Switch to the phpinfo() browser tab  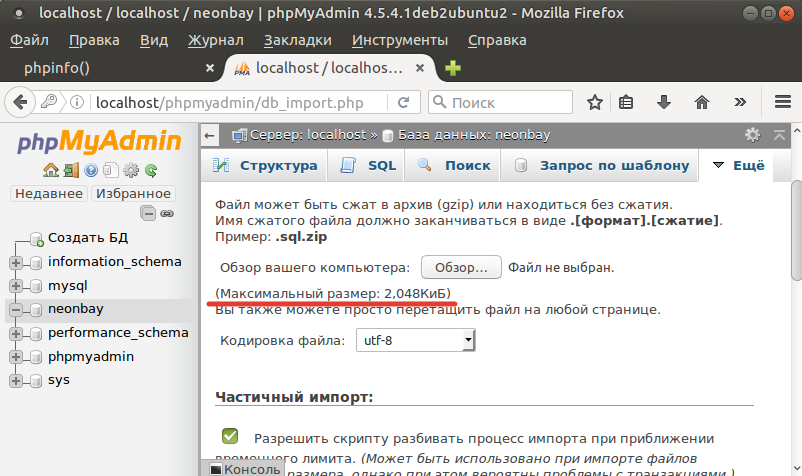[x=56, y=68]
